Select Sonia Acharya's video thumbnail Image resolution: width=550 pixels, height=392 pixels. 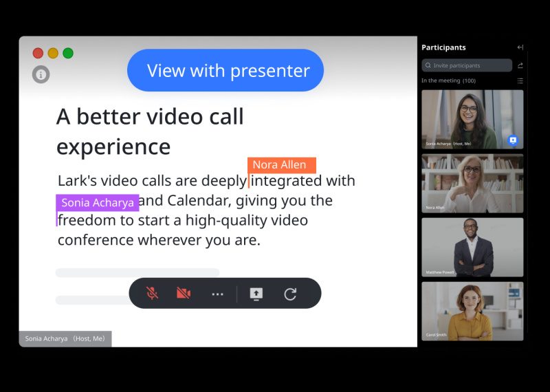tap(472, 118)
